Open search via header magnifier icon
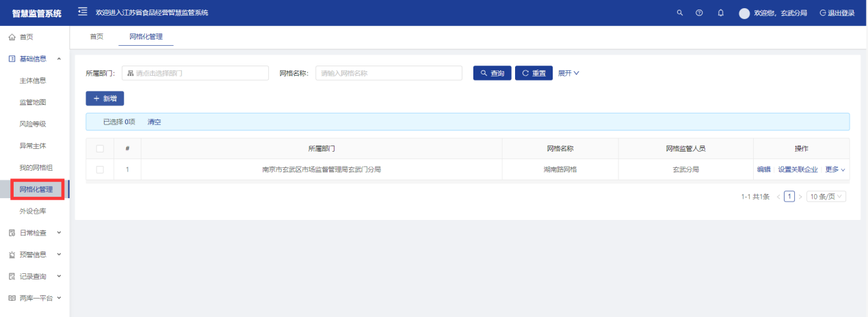The width and height of the screenshot is (868, 317). pyautogui.click(x=679, y=13)
